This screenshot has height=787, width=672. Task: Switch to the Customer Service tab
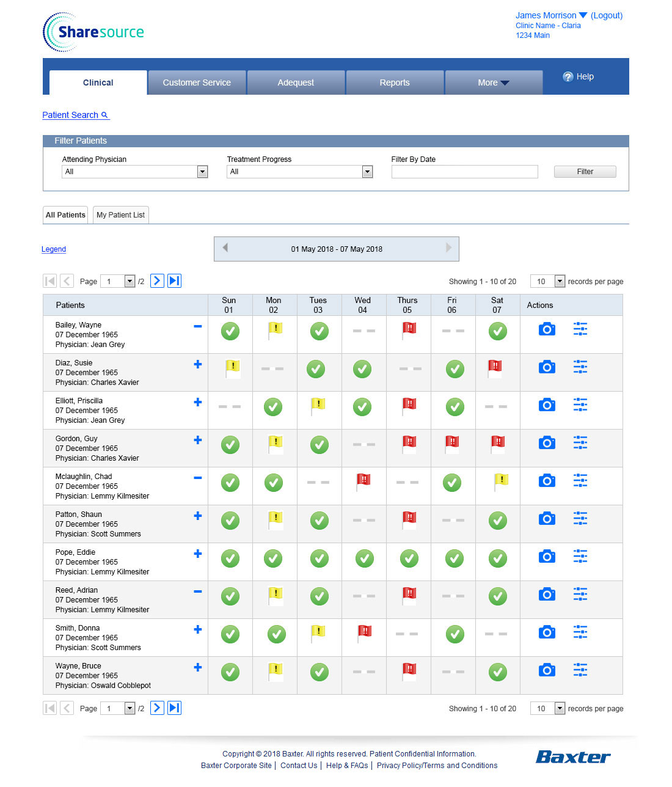(197, 82)
